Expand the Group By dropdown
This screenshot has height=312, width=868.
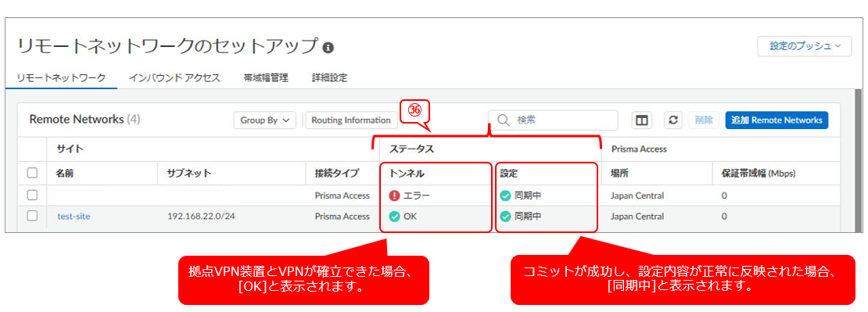(x=264, y=120)
